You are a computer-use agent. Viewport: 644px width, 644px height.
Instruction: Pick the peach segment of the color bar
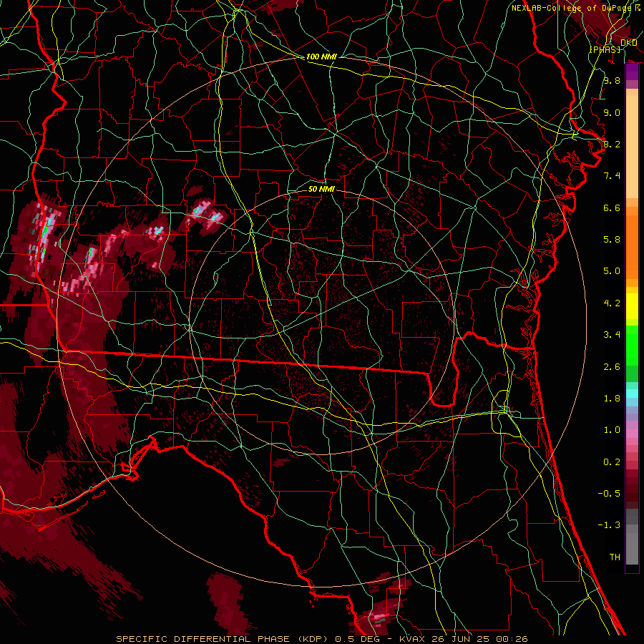(632, 144)
